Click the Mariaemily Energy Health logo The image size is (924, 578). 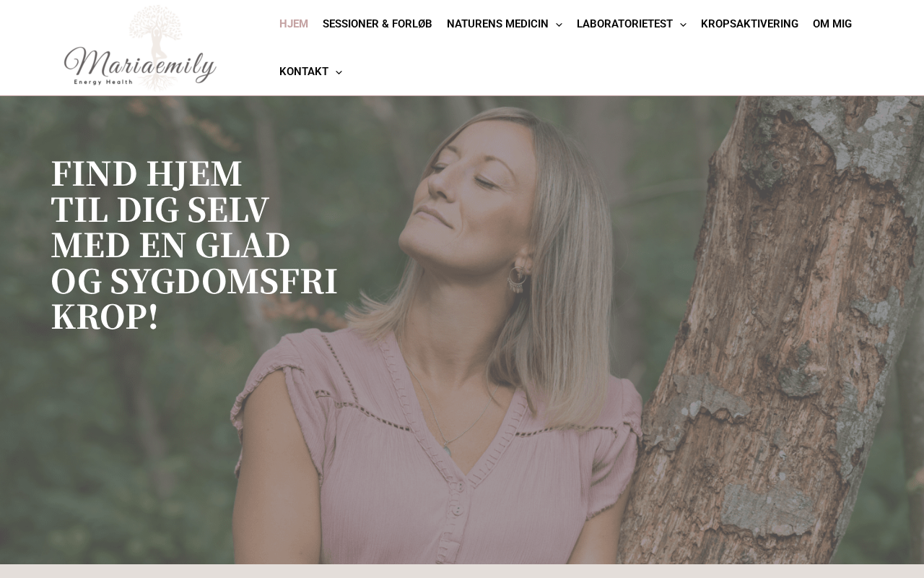click(x=140, y=48)
